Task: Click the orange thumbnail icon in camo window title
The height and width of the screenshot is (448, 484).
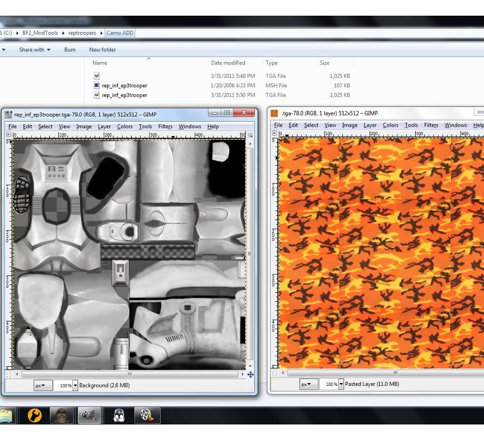Action: pyautogui.click(x=274, y=113)
